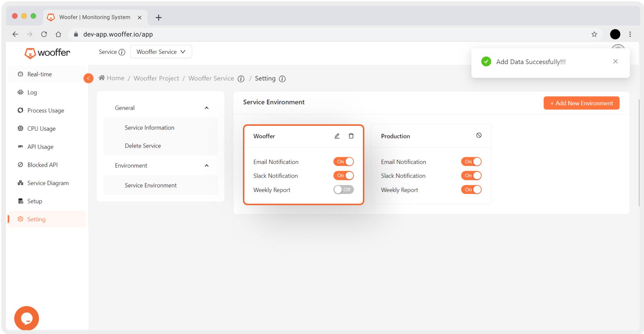Click the info icon next to Service label
644x334 pixels.
point(122,52)
